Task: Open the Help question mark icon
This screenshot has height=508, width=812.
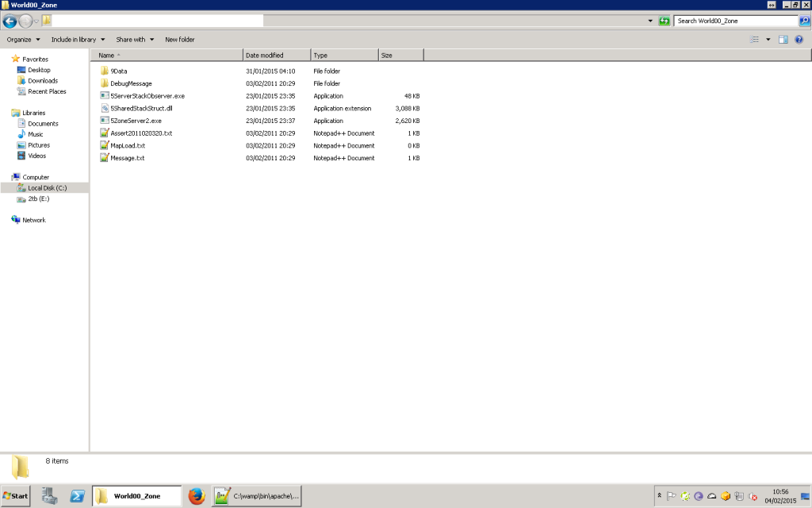Action: [799, 40]
